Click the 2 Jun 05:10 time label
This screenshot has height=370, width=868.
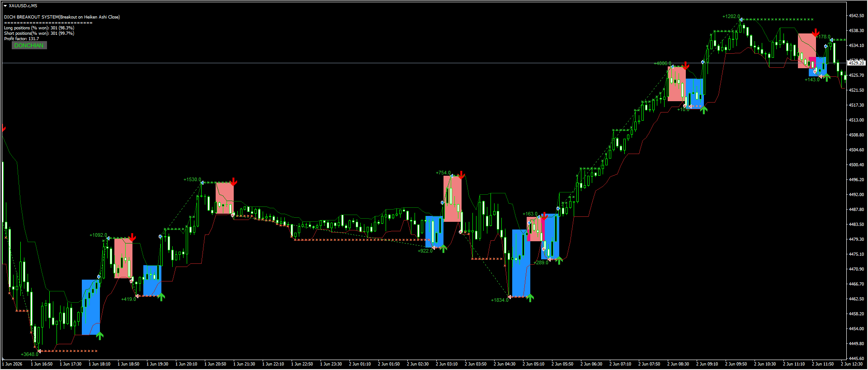pos(533,364)
